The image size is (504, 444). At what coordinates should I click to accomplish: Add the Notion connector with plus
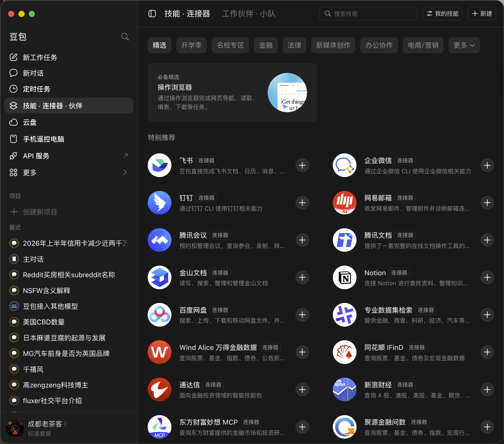(x=487, y=277)
